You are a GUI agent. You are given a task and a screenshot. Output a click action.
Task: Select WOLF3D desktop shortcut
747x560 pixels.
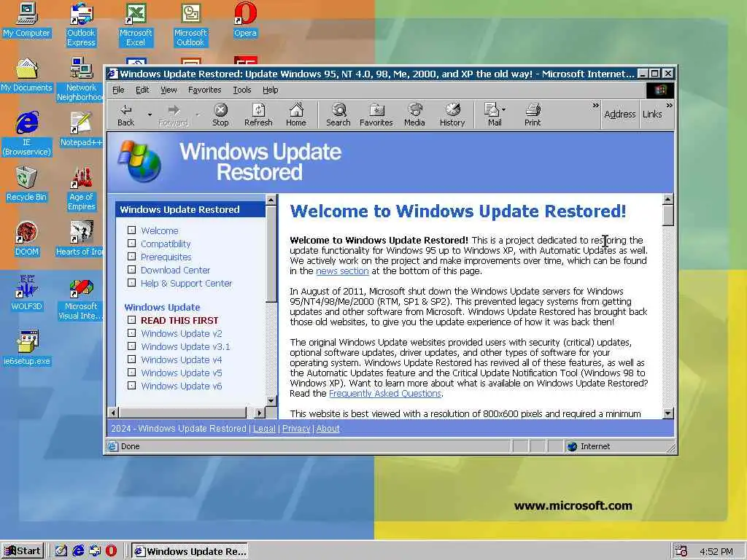(x=27, y=294)
